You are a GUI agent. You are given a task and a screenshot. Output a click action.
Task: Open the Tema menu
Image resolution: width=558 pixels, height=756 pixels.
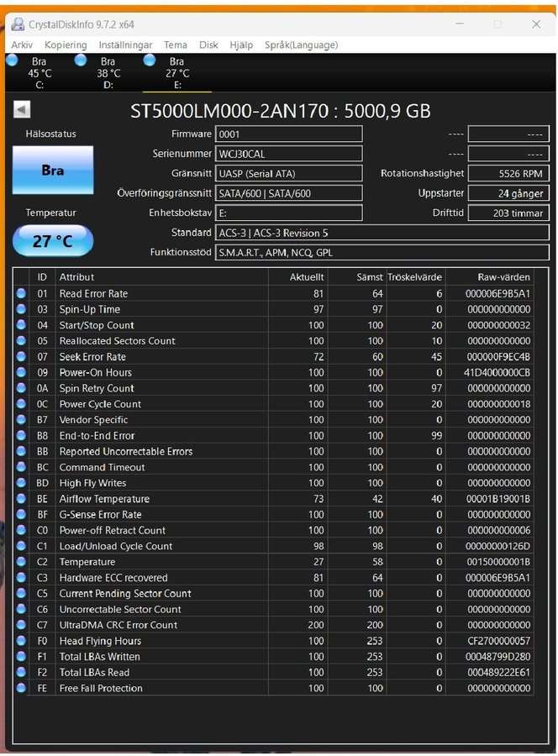[175, 45]
